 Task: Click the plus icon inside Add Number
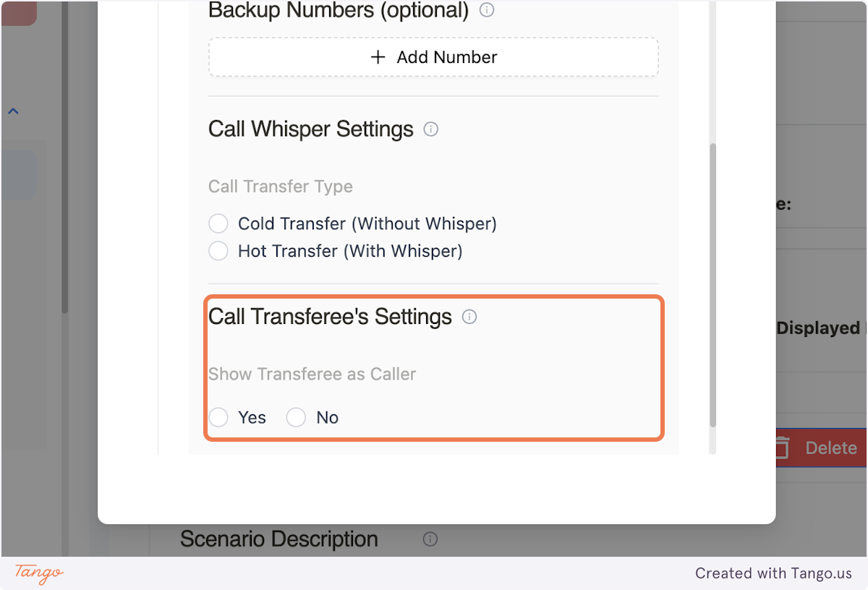tap(378, 56)
